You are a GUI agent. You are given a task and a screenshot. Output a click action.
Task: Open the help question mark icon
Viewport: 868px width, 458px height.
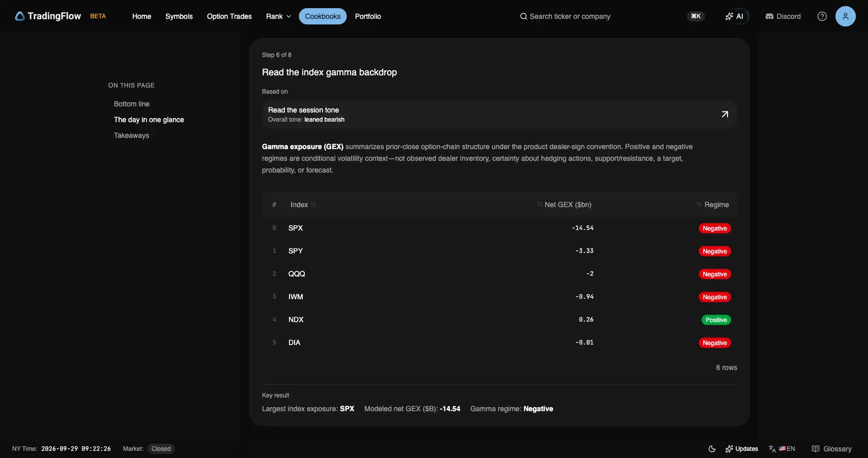[822, 16]
